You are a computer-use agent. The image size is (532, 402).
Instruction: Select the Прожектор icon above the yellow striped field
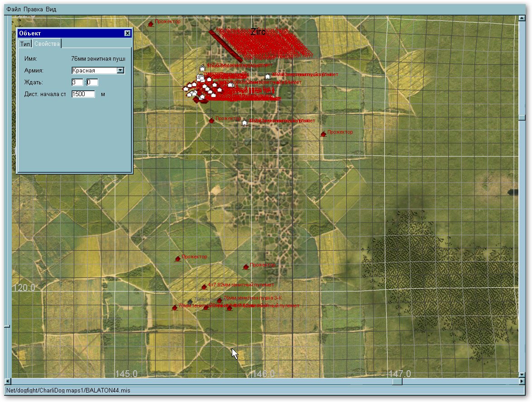(178, 259)
